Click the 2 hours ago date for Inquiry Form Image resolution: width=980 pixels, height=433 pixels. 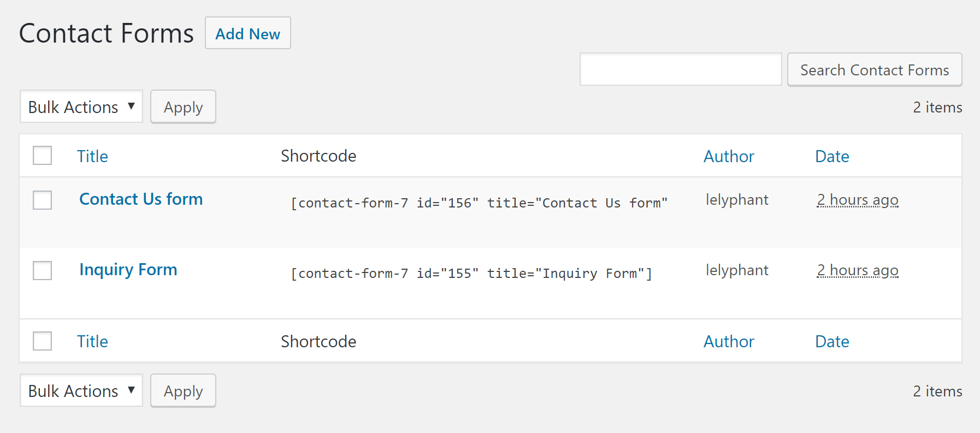857,270
